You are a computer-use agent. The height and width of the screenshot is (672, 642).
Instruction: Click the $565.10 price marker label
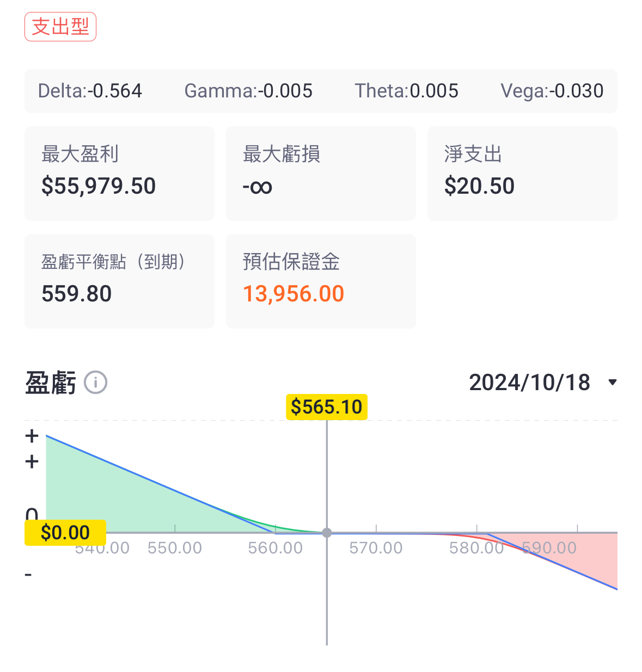tap(327, 406)
